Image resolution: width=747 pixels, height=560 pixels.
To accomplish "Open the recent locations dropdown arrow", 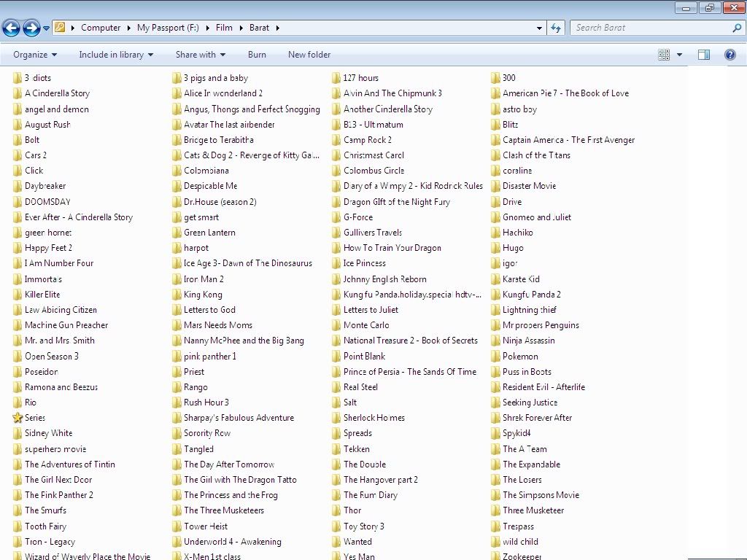I will (x=46, y=28).
